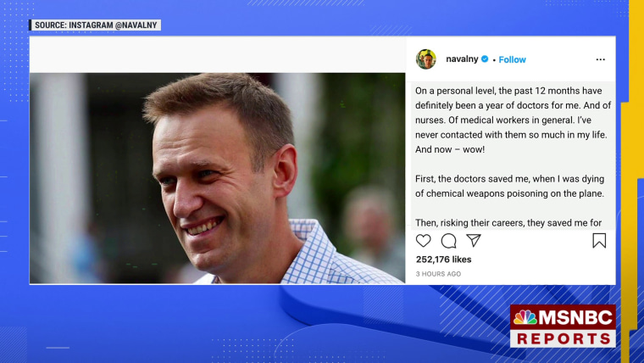The width and height of the screenshot is (644, 363).
Task: Open the three-dot more options menu
Action: [x=601, y=59]
